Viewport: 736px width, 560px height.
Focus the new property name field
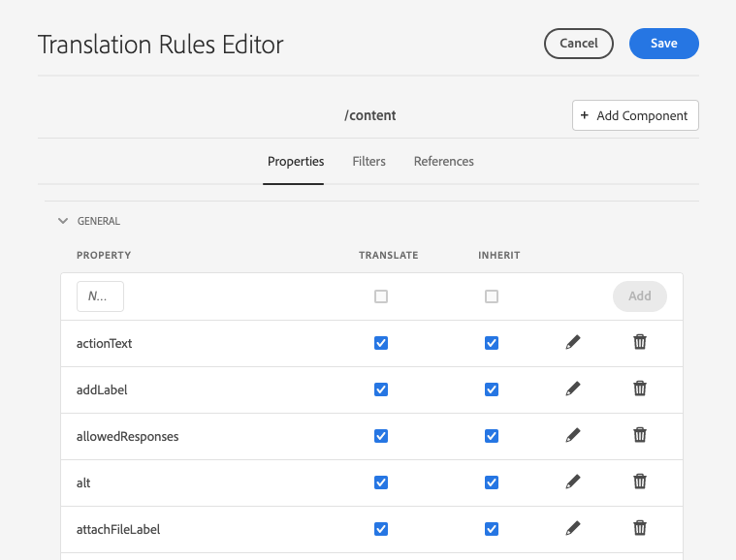(100, 296)
